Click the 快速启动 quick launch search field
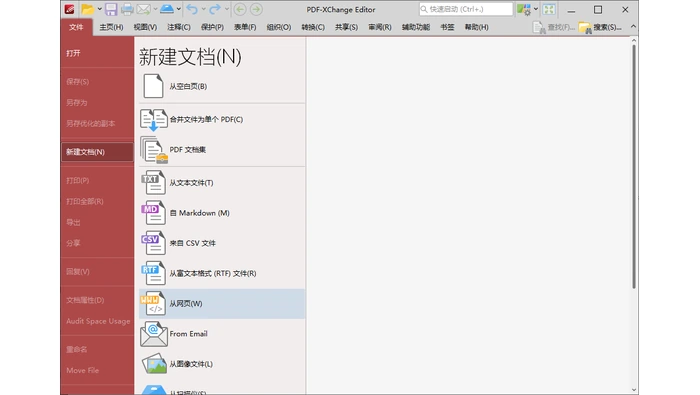Screen dimensions: 700x395 click(x=466, y=9)
